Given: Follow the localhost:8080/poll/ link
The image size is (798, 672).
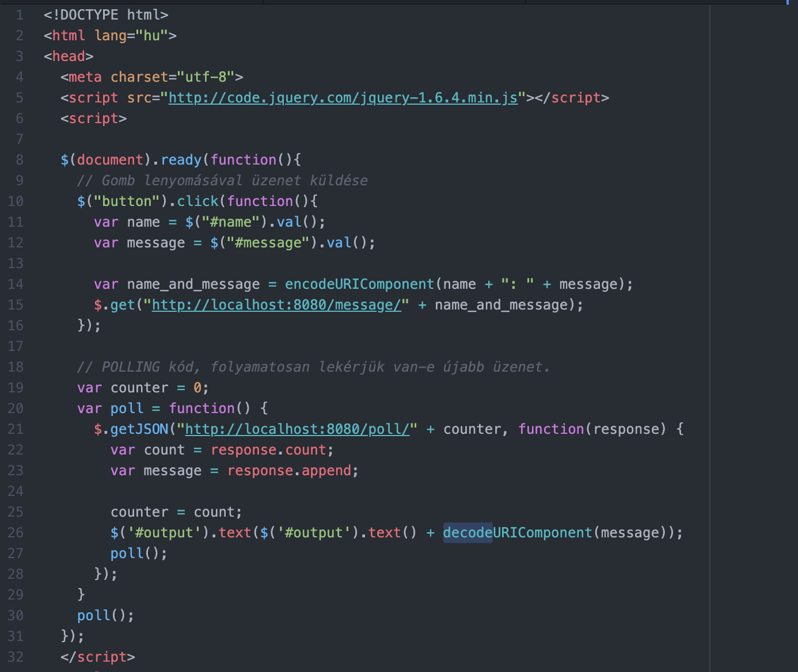Looking at the screenshot, I should pos(297,429).
